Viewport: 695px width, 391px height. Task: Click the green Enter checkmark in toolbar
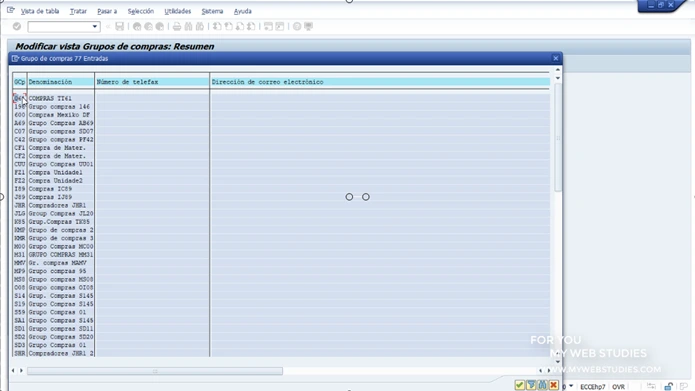(x=17, y=27)
